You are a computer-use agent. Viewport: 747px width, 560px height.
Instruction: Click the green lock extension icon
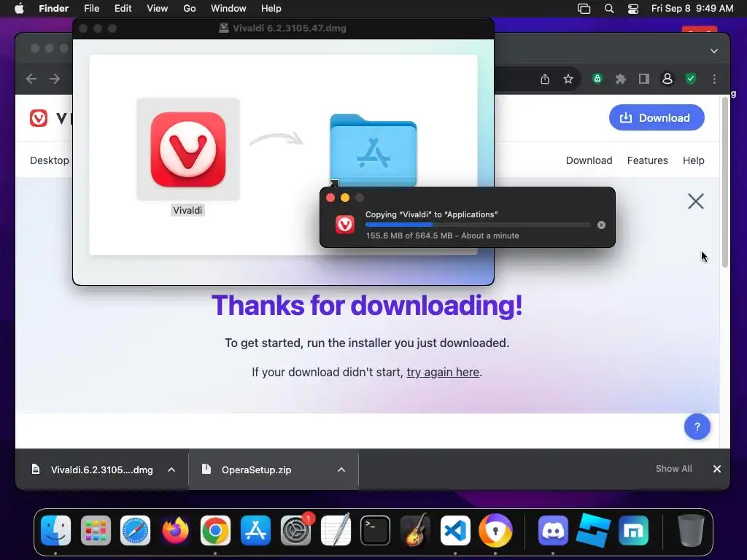pyautogui.click(x=597, y=79)
